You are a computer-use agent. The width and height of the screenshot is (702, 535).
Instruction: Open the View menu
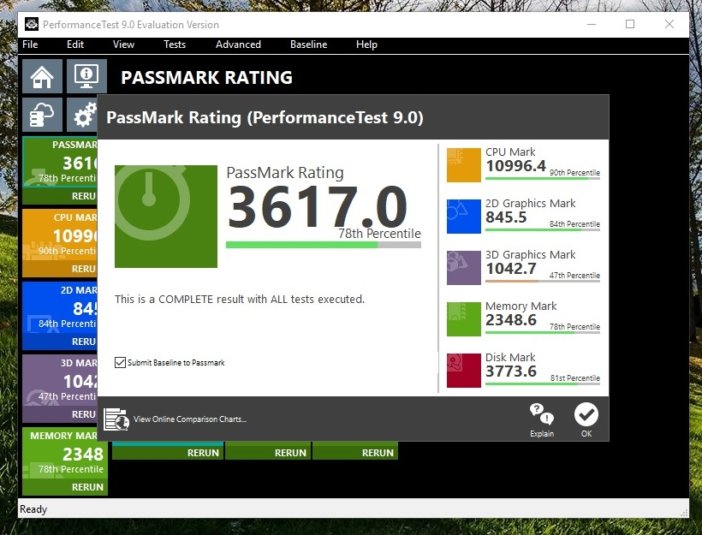(x=124, y=44)
